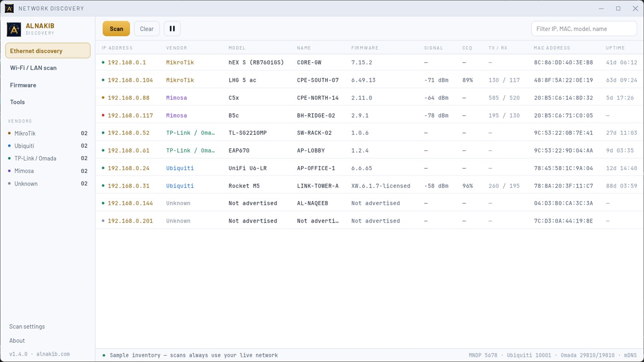Viewport: 644px width, 362px height.
Task: Open IP address 192.168.0.88
Action: [x=128, y=98]
